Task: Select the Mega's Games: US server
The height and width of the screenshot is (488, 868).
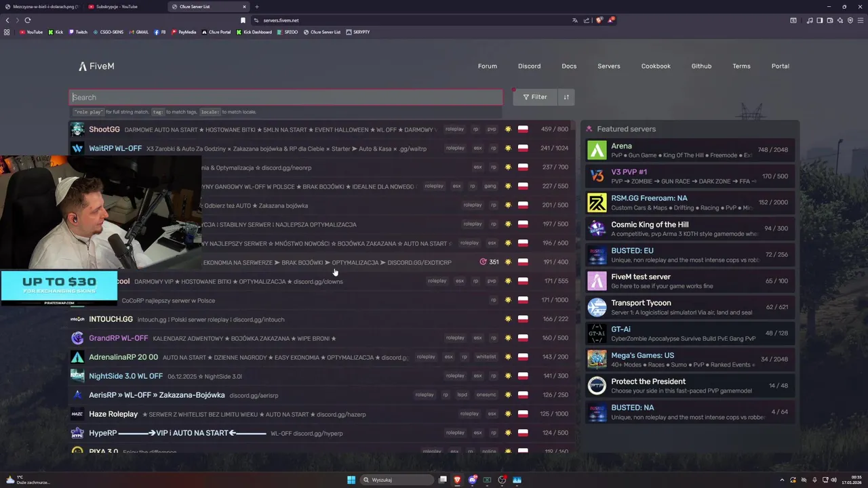Action: 690,359
